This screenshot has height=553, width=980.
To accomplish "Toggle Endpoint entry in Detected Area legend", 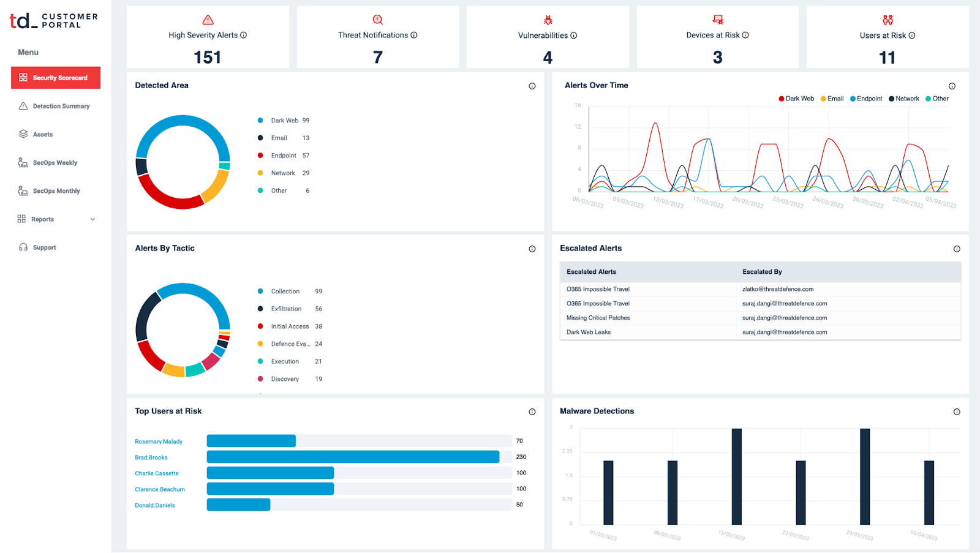I will point(284,156).
